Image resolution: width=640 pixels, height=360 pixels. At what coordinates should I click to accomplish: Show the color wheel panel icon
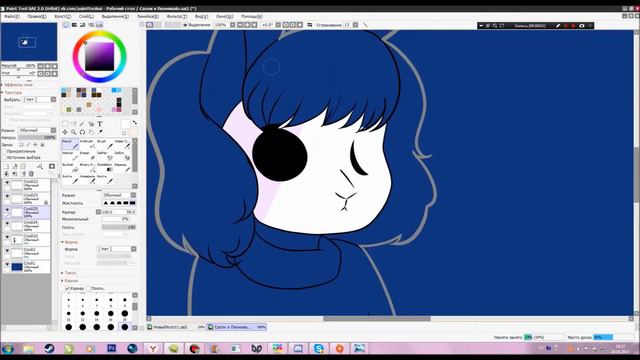66,25
